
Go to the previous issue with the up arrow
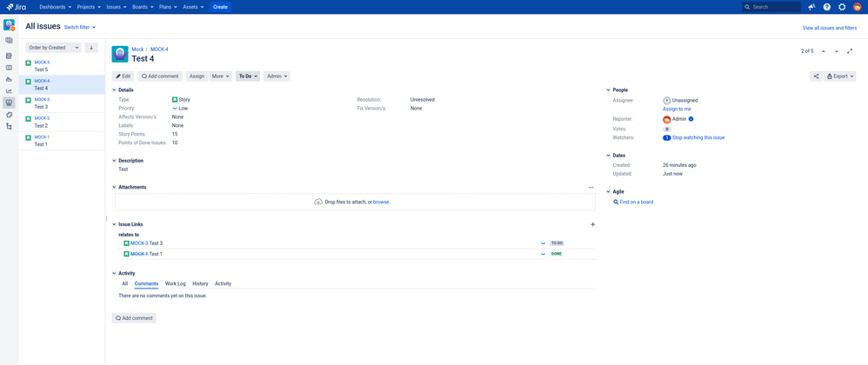(x=823, y=51)
